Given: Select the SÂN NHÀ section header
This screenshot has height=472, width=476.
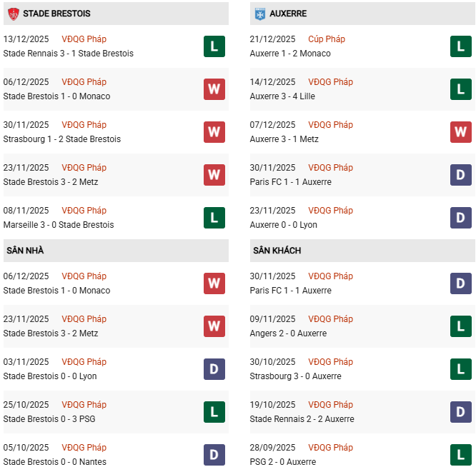Looking at the screenshot, I should pyautogui.click(x=25, y=251).
